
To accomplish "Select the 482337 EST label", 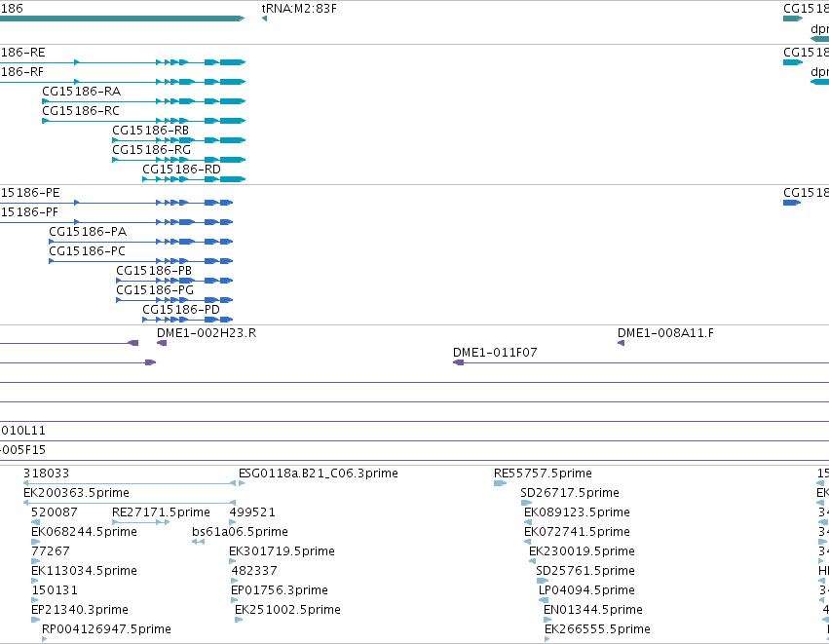I will click(254, 571).
